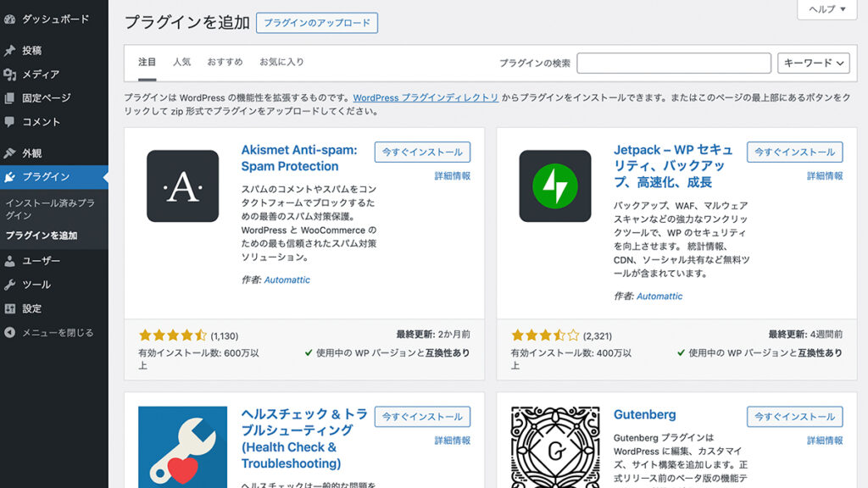Click the pin icon beside 投稿
Image resolution: width=868 pixels, height=488 pixels.
[x=9, y=50]
